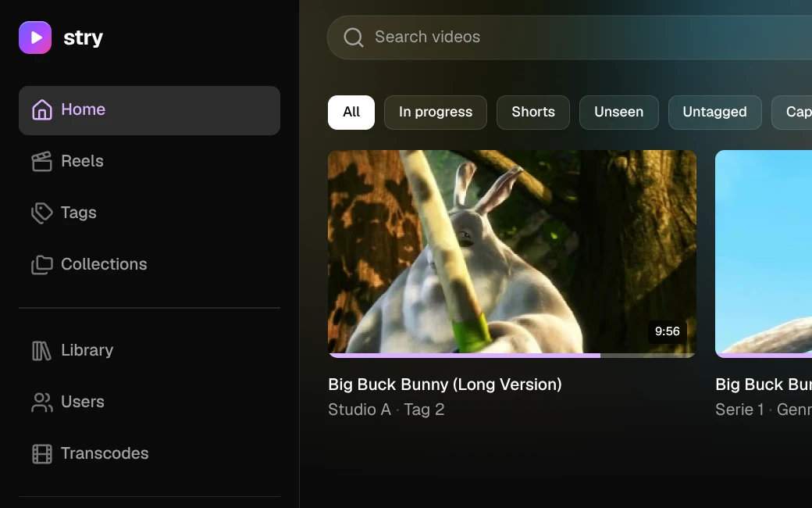Open the Transcodes page
This screenshot has height=508, width=812.
point(149,453)
